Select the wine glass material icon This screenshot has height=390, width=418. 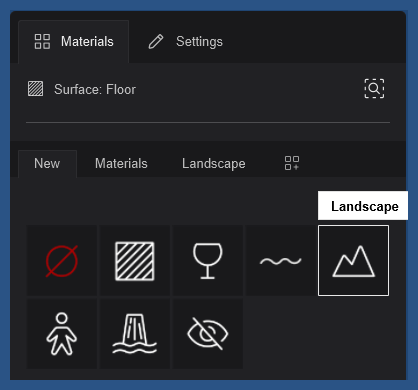(208, 261)
